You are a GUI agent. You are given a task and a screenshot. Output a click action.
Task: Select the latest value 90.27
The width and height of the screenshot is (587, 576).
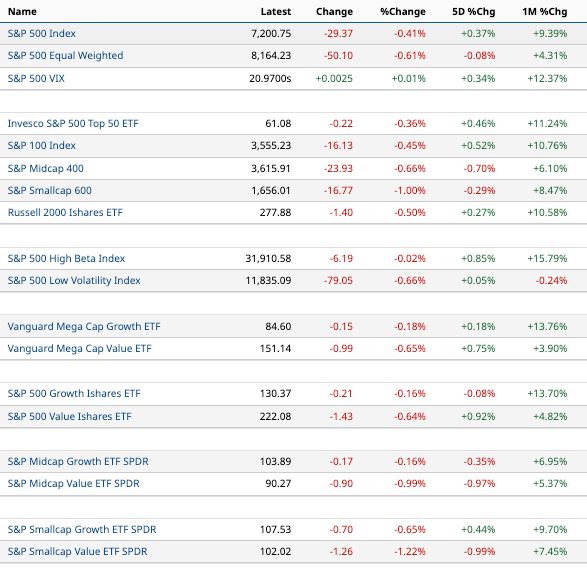(278, 483)
